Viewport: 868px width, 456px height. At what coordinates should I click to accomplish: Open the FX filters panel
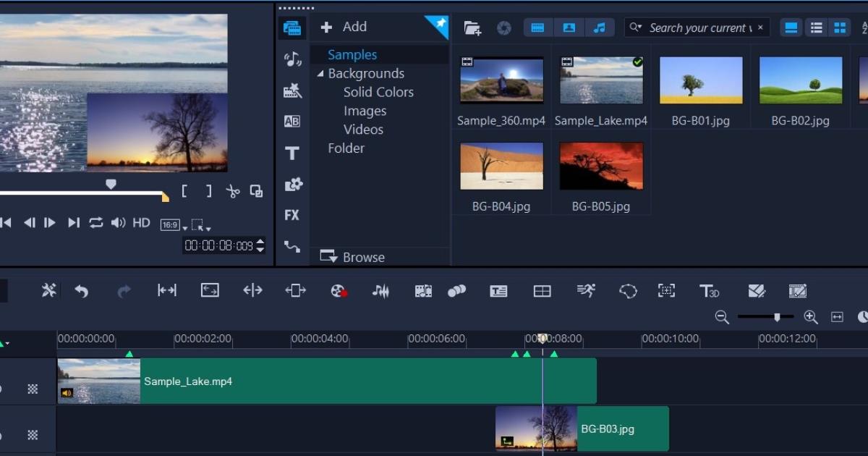292,215
